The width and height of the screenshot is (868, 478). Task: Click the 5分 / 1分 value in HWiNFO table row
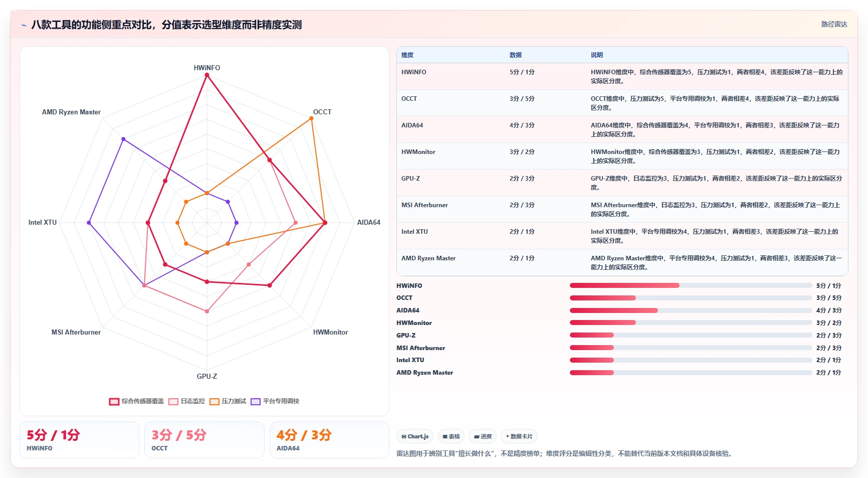point(522,72)
